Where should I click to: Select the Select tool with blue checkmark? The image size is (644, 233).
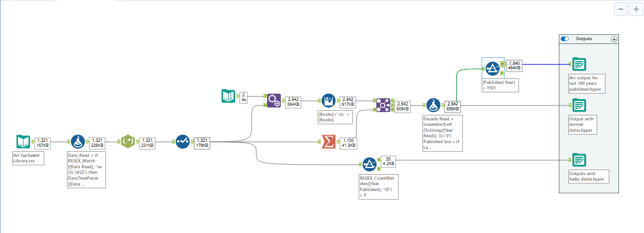pos(183,142)
